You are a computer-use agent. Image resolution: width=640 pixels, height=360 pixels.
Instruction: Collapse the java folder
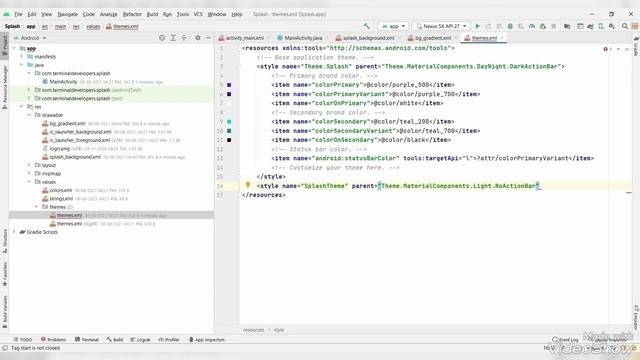[22, 65]
